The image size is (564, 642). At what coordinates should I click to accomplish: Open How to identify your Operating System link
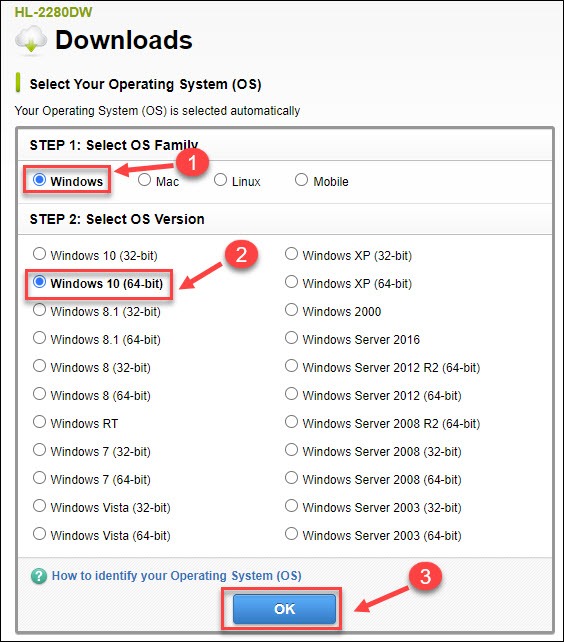click(177, 576)
